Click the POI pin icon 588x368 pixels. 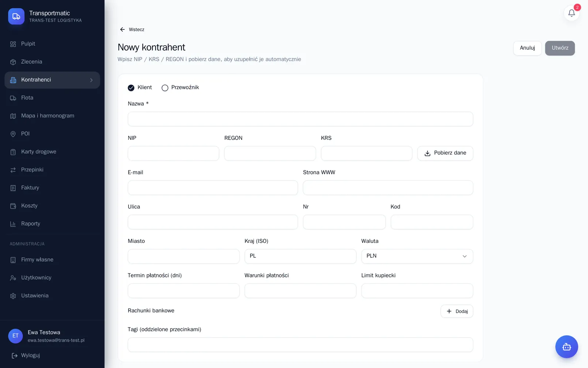click(13, 134)
